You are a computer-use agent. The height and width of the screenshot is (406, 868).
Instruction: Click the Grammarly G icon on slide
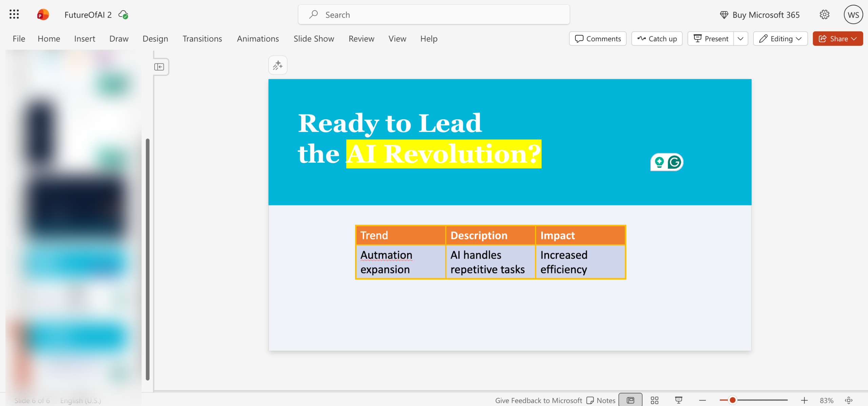(674, 162)
